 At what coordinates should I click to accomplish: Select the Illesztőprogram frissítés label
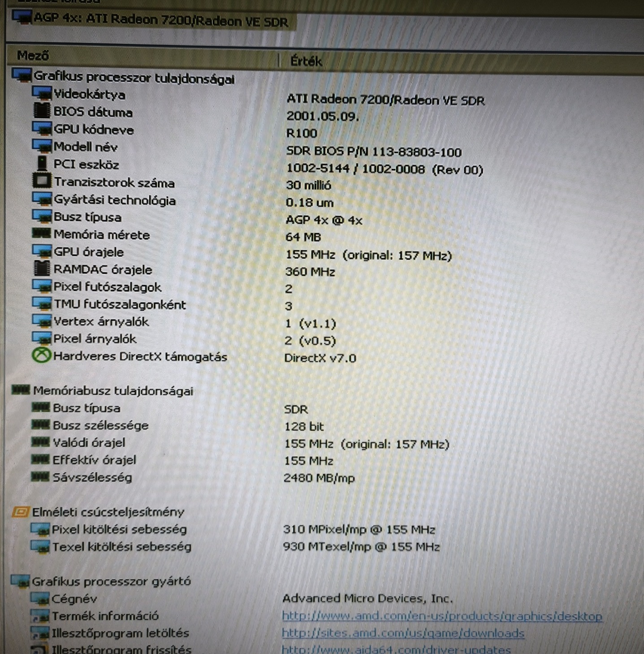(x=121, y=649)
